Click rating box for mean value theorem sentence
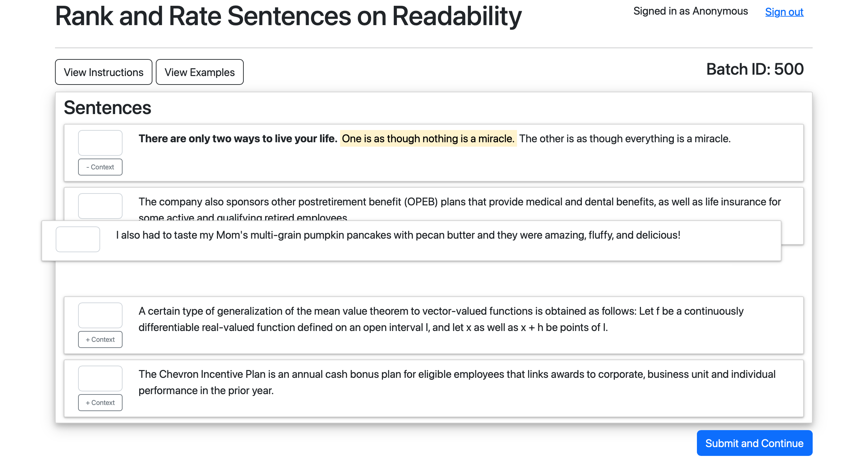The image size is (868, 461). [x=100, y=315]
